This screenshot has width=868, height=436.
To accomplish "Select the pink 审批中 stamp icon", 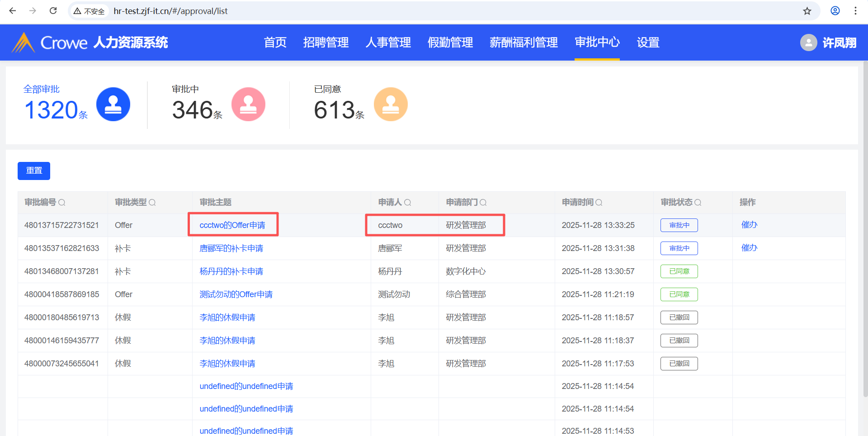I will (x=248, y=104).
